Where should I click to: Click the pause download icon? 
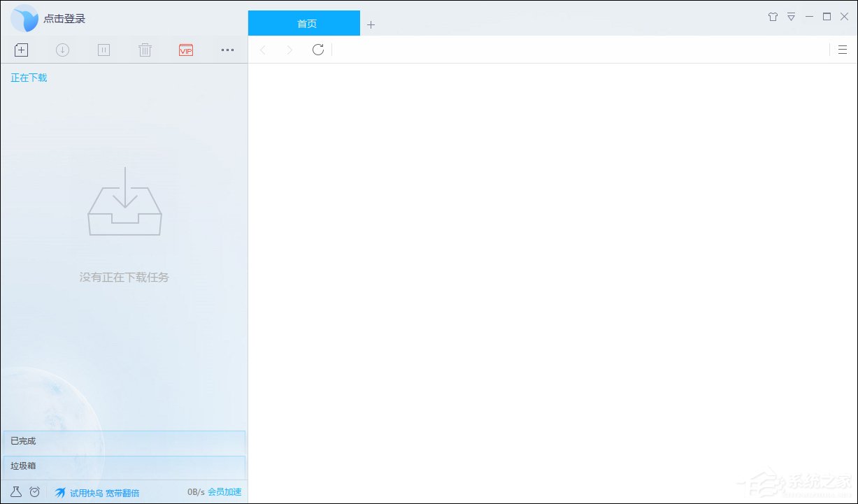103,50
